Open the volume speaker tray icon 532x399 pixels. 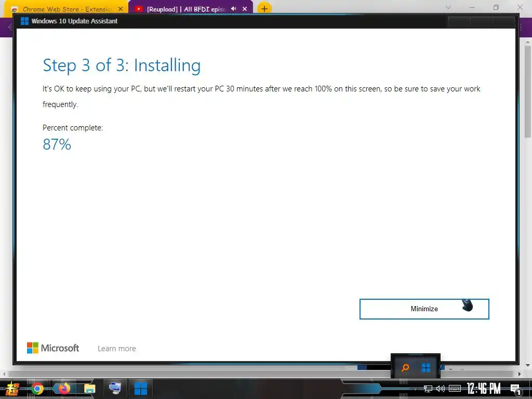[441, 389]
